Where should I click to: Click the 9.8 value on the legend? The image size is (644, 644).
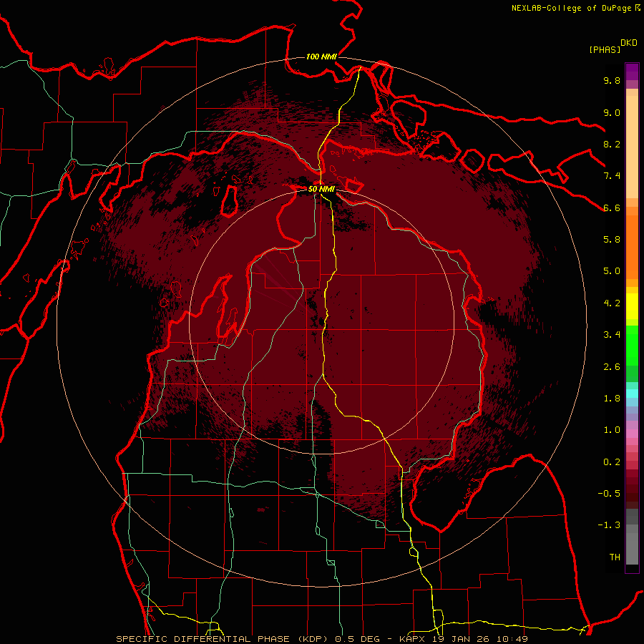click(612, 80)
